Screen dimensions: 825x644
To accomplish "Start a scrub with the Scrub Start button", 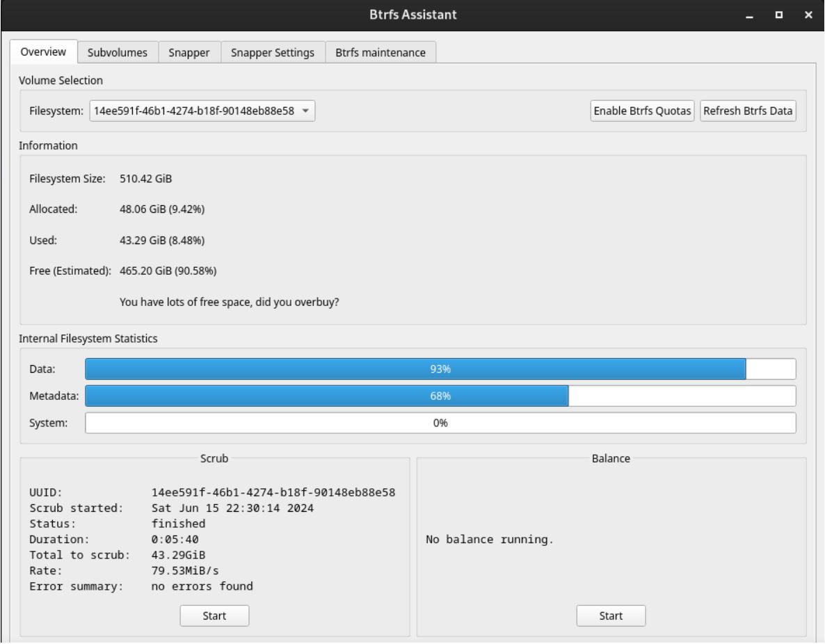I will (x=214, y=615).
